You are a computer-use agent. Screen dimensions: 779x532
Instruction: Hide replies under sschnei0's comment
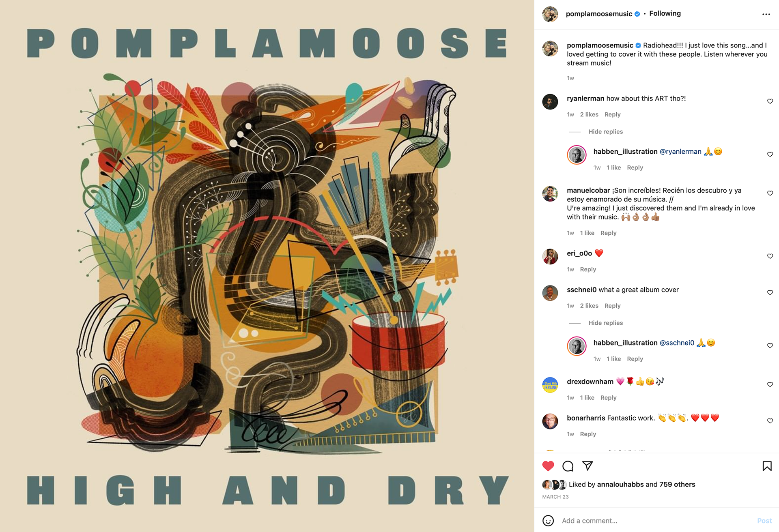[x=605, y=323]
